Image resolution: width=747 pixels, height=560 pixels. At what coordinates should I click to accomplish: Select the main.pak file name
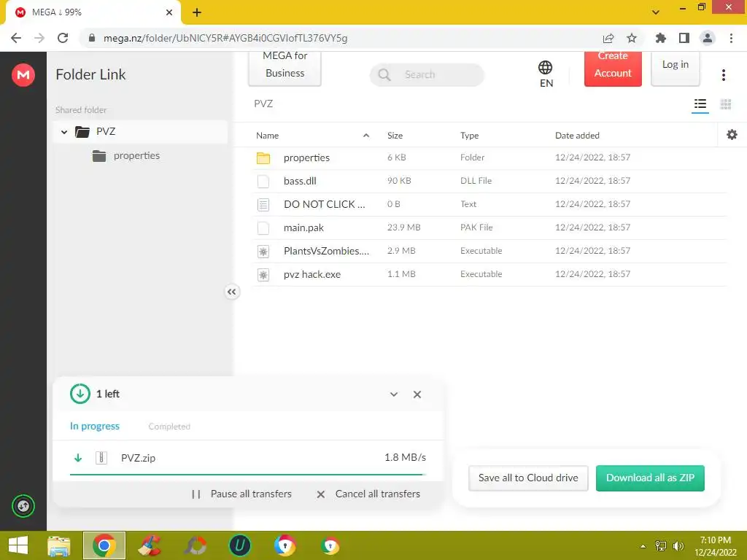click(303, 227)
